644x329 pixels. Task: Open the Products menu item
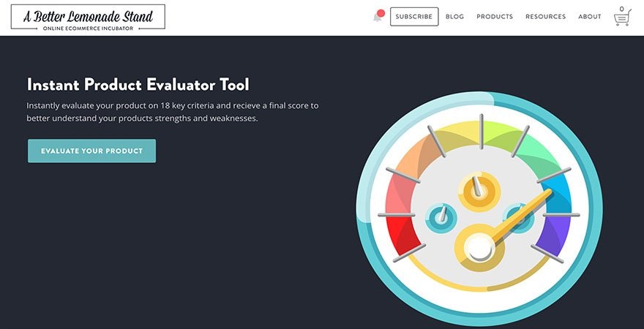(x=495, y=17)
